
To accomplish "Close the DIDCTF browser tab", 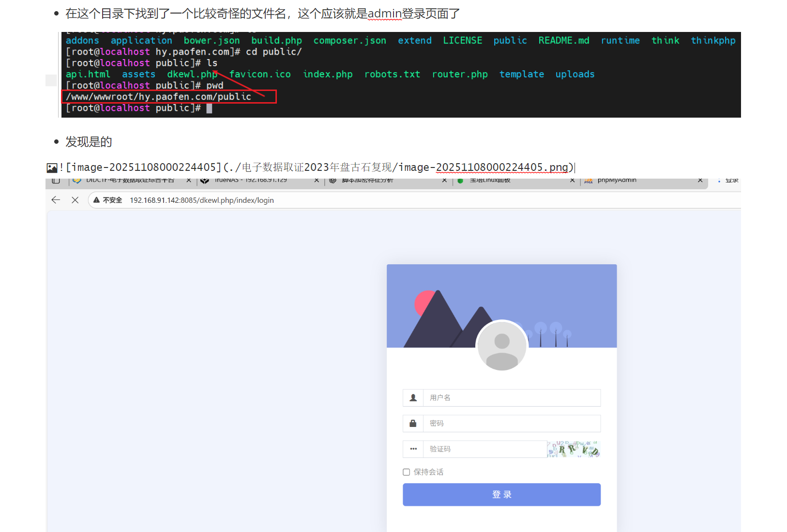I will [189, 181].
